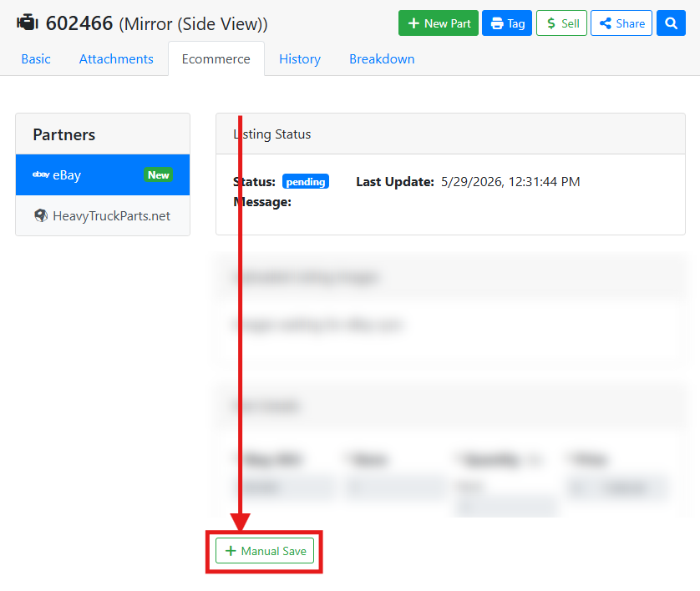The width and height of the screenshot is (700, 591).
Task: View the History tab
Action: 300,59
